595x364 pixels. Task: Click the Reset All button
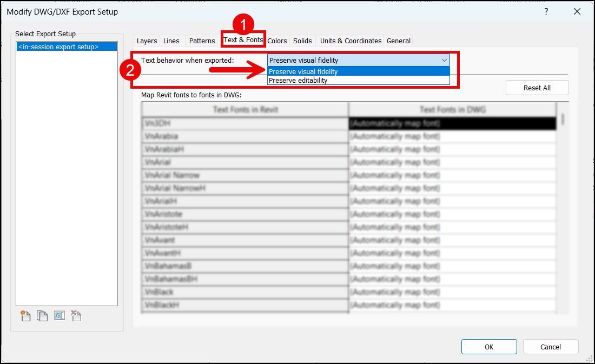pyautogui.click(x=537, y=88)
